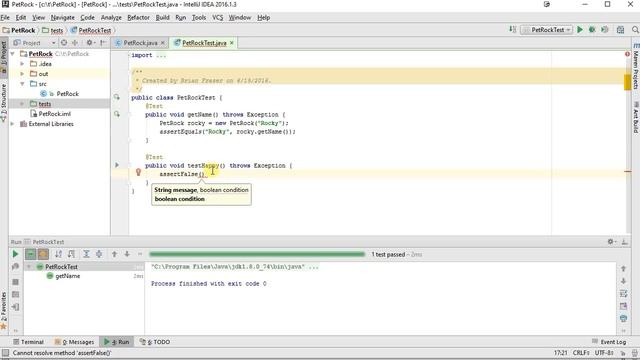Select PetRock class in project tree
640x360 pixels.
68,93
